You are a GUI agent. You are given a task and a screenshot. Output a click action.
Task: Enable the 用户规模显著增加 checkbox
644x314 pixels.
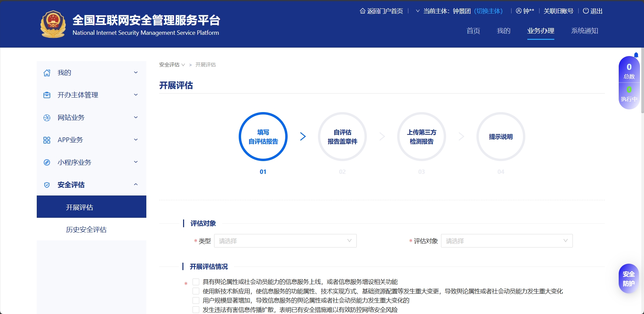point(196,300)
